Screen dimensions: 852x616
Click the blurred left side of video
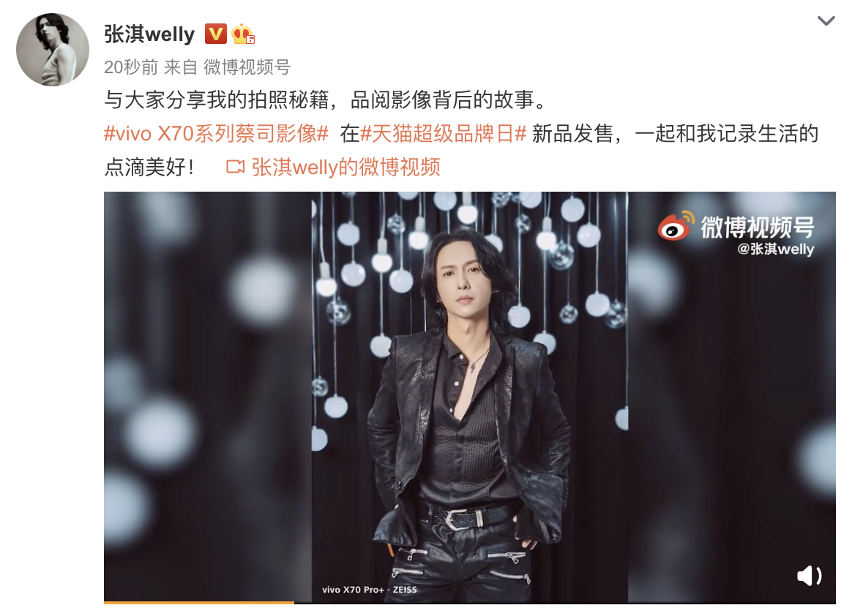pyautogui.click(x=208, y=397)
